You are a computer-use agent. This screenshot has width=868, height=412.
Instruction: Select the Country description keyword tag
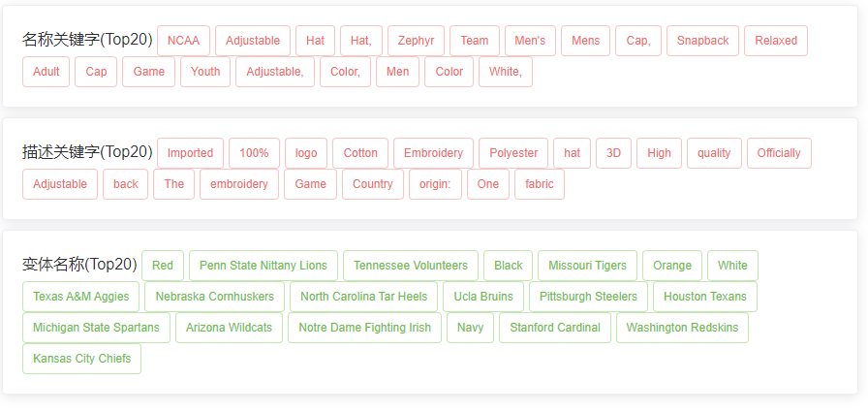coord(372,184)
